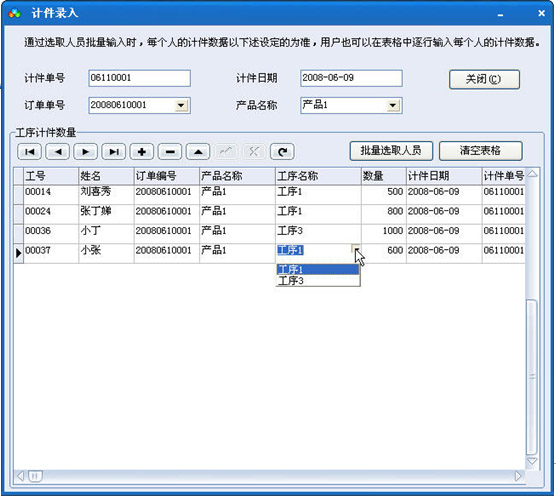556x497 pixels.
Task: Choose 工序1 in the dropdown list
Action: [318, 269]
